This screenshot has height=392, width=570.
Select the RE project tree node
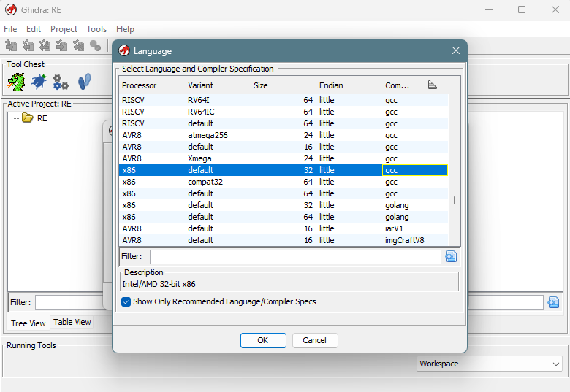42,118
